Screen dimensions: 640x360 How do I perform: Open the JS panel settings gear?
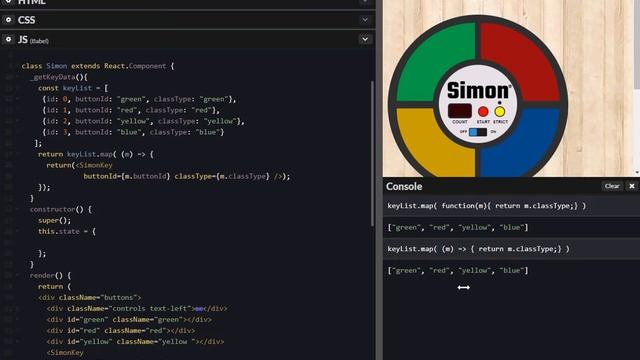tap(8, 40)
